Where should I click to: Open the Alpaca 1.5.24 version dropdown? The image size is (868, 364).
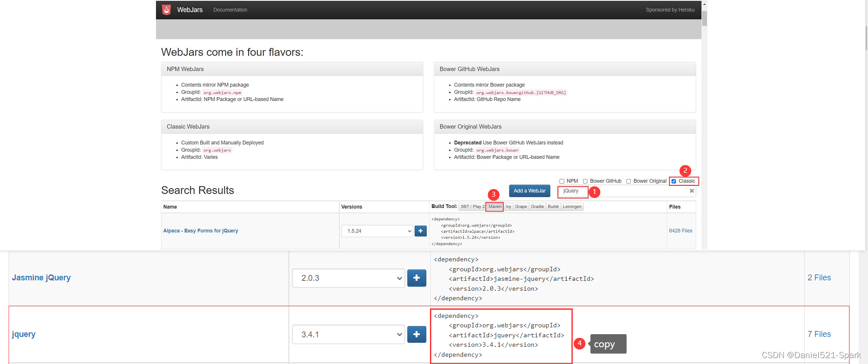(x=377, y=231)
